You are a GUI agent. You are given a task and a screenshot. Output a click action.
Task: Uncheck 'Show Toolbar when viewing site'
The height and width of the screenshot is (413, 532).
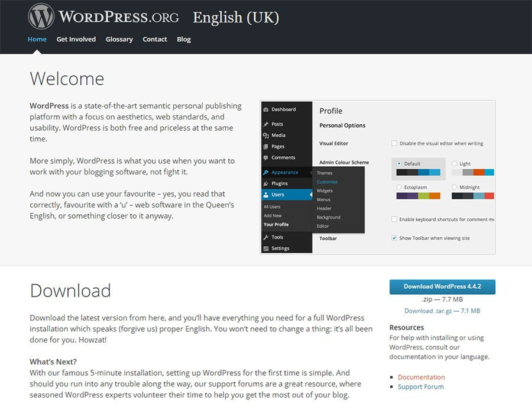[394, 238]
